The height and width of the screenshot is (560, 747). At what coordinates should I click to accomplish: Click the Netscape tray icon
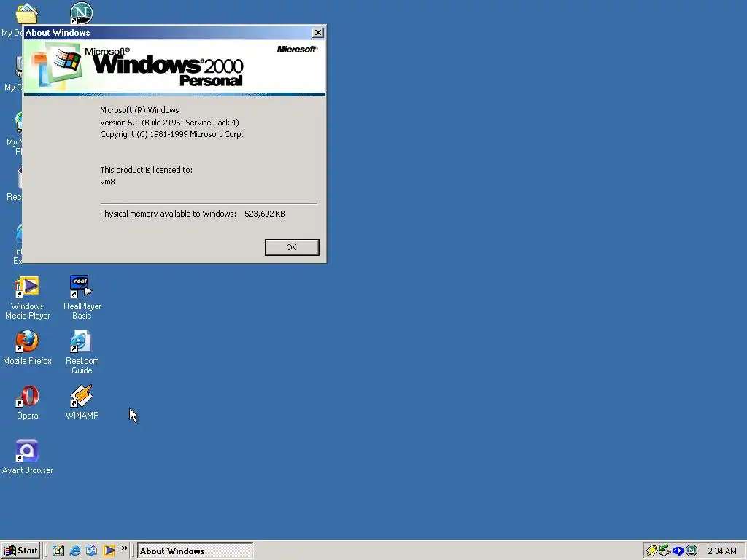point(692,551)
